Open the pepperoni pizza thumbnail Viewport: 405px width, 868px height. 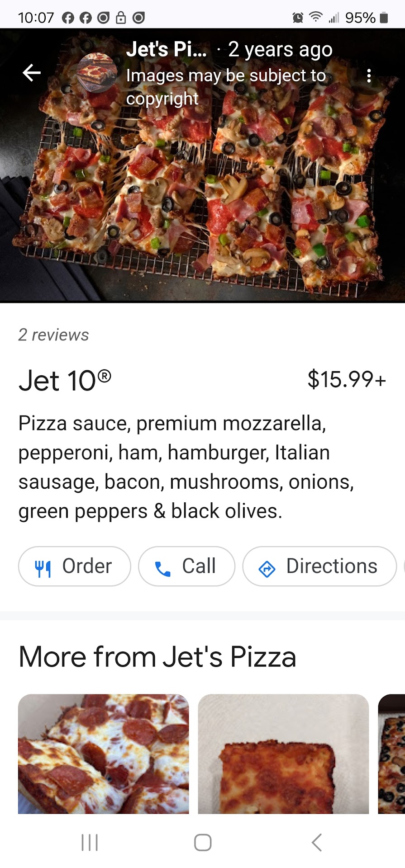click(x=104, y=753)
